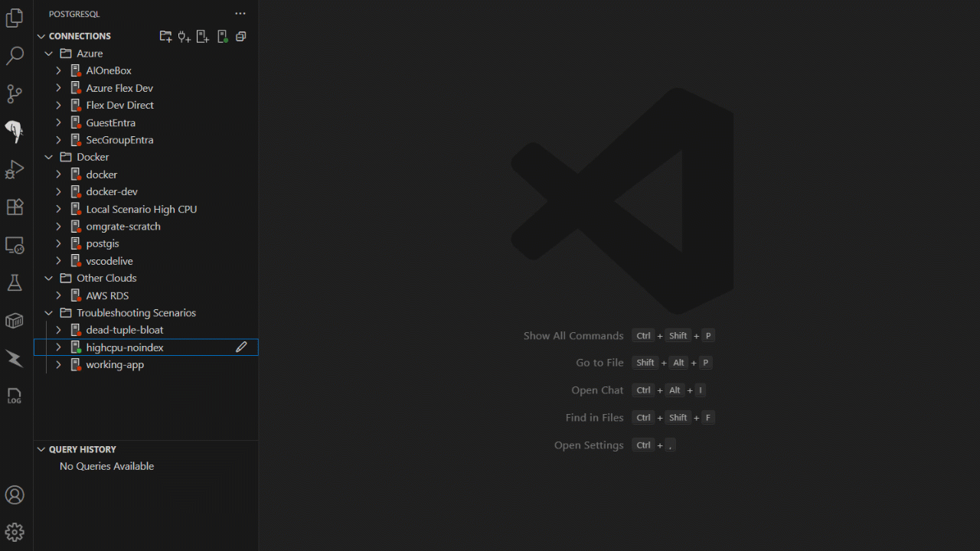
Task: Click the server icon beside SecGroupEntra
Action: tap(76, 140)
